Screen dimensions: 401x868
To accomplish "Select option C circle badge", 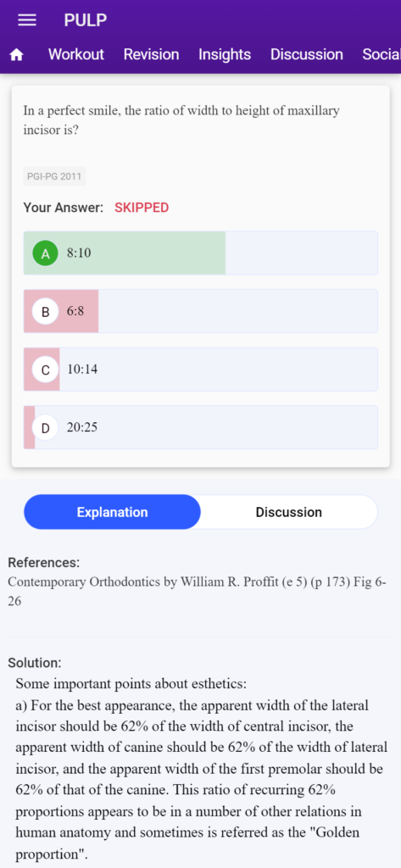I will [x=46, y=370].
